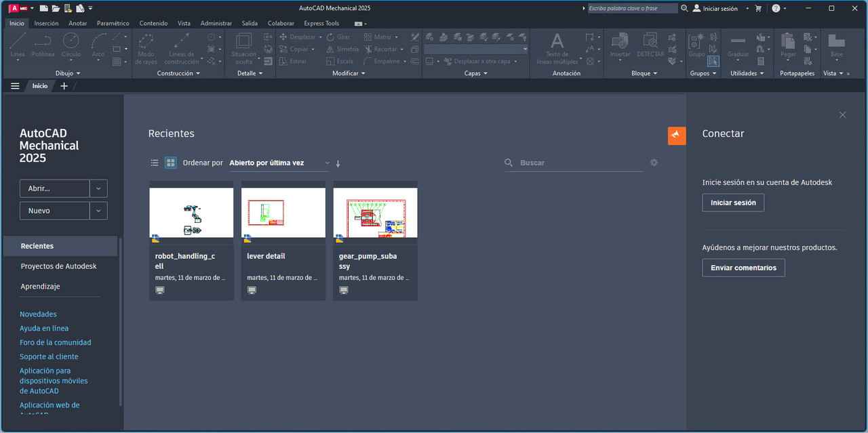Click the magnifier icon beside the keyword search box

pos(684,8)
